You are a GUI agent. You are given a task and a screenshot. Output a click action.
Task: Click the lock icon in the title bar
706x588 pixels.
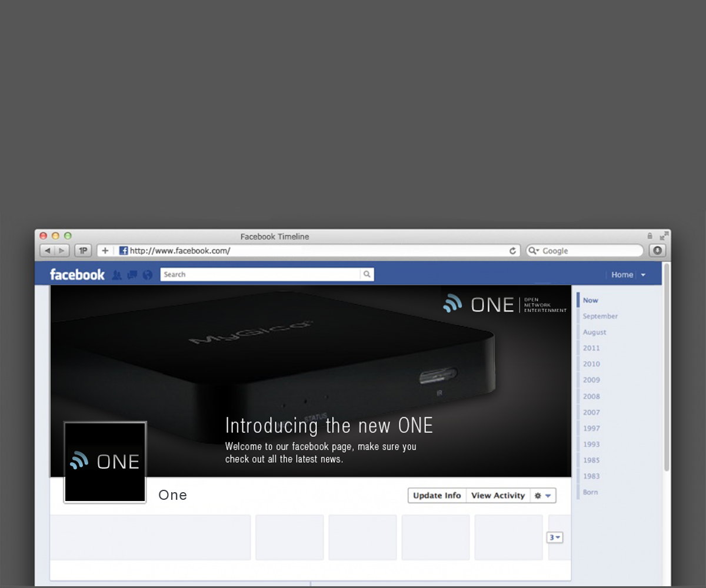650,236
